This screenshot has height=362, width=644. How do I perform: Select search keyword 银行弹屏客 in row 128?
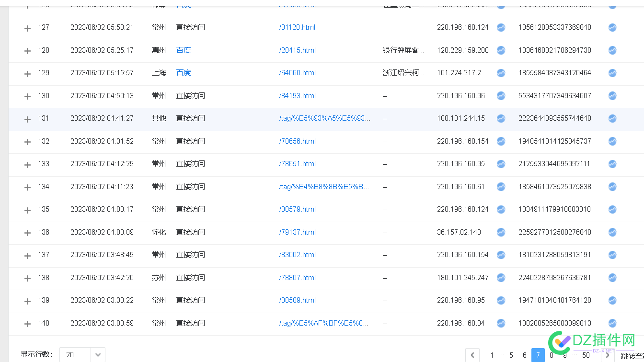(403, 50)
